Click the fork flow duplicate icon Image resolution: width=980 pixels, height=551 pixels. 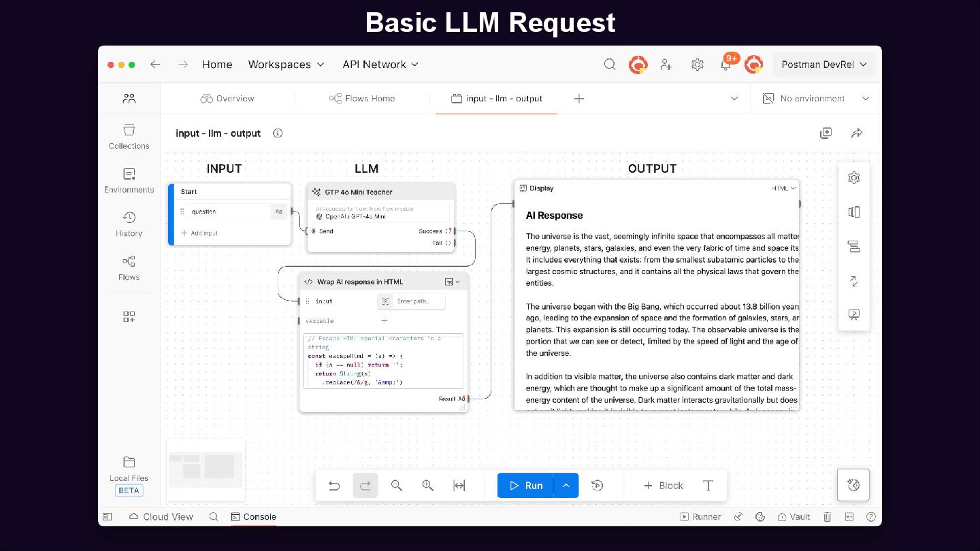[x=826, y=133]
